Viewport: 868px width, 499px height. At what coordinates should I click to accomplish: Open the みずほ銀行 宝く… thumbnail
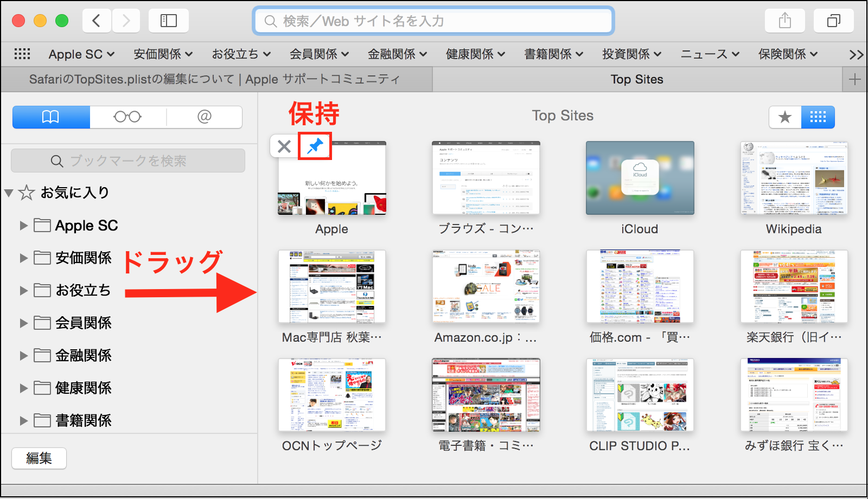tap(794, 395)
